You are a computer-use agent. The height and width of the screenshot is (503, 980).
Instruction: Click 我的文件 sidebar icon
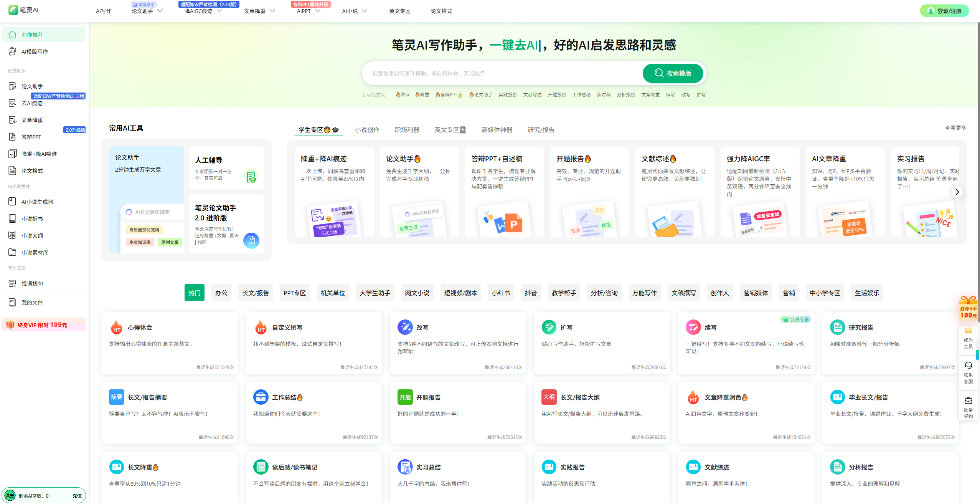(x=12, y=302)
